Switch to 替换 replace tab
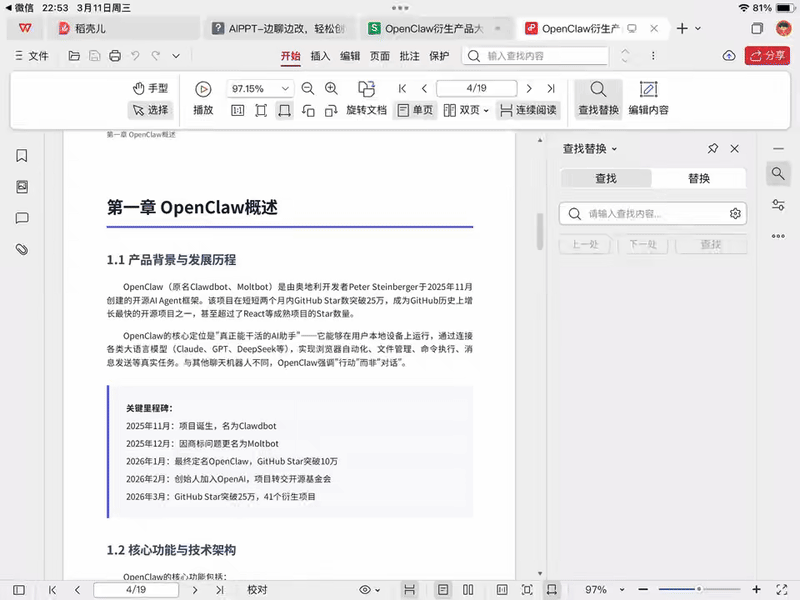 698,178
